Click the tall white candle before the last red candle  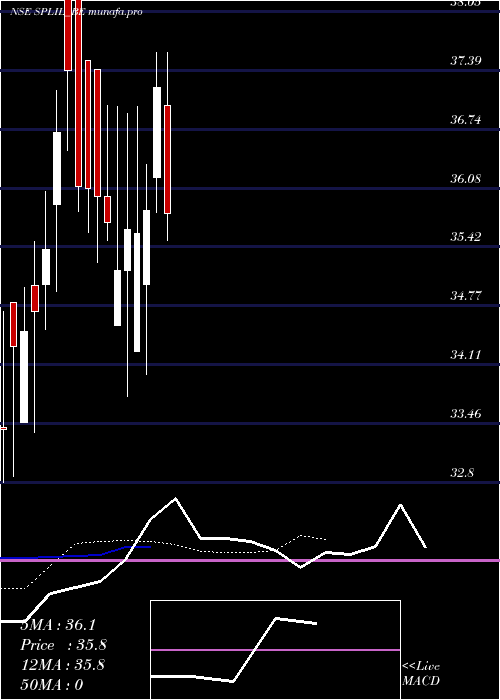pos(157,132)
